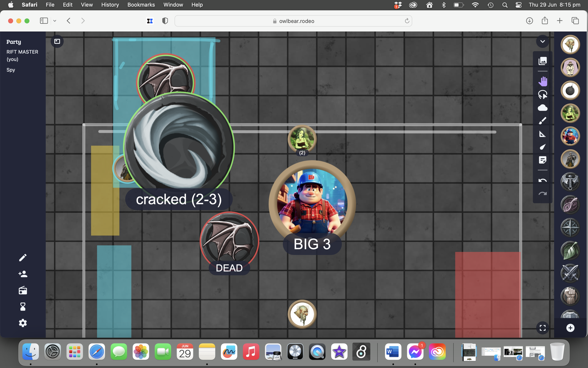Collapse the map toolbar chevron
The image size is (588, 368).
tap(542, 41)
